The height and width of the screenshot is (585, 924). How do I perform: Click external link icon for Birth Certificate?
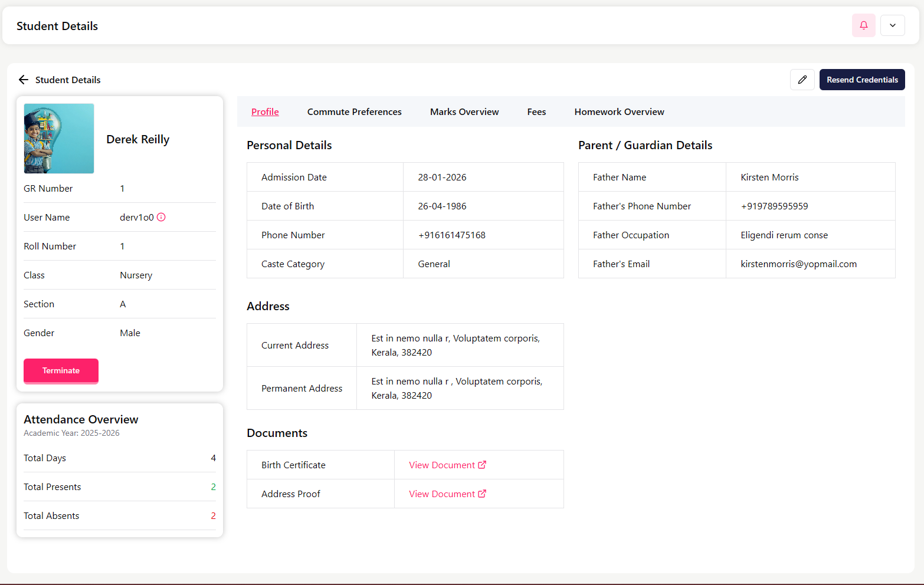pos(482,465)
